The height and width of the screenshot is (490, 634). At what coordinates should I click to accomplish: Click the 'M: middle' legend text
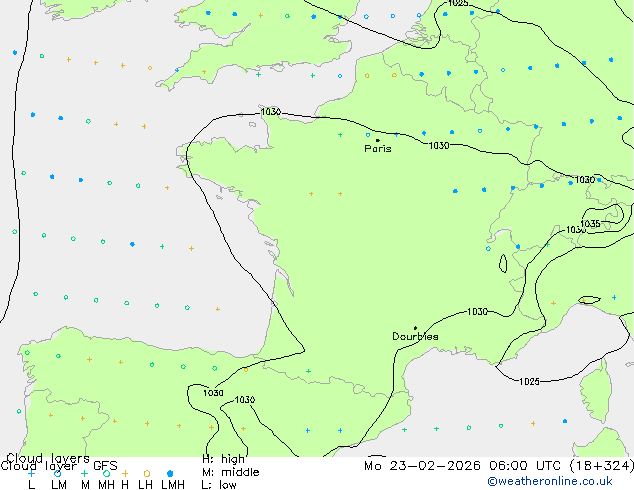pos(230,472)
